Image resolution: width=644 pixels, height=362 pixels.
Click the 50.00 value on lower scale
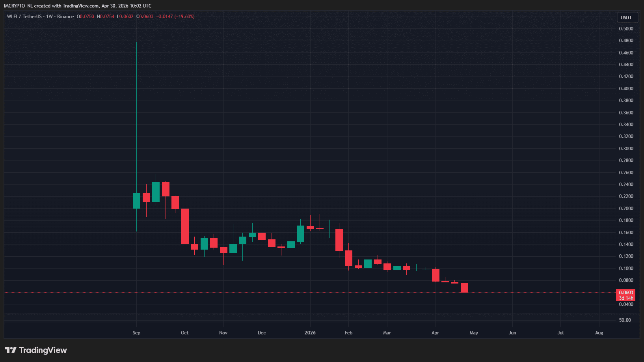click(x=625, y=320)
